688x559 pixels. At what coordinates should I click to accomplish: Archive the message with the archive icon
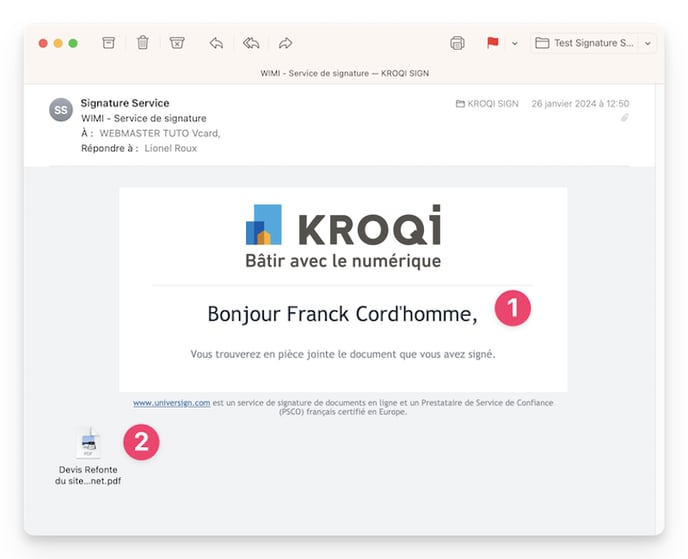point(108,43)
